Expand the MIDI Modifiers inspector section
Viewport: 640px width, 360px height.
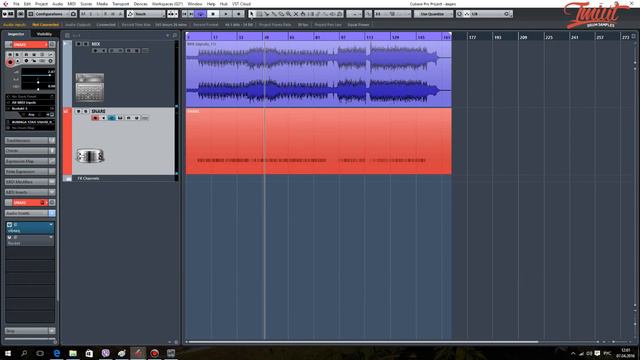pos(30,182)
